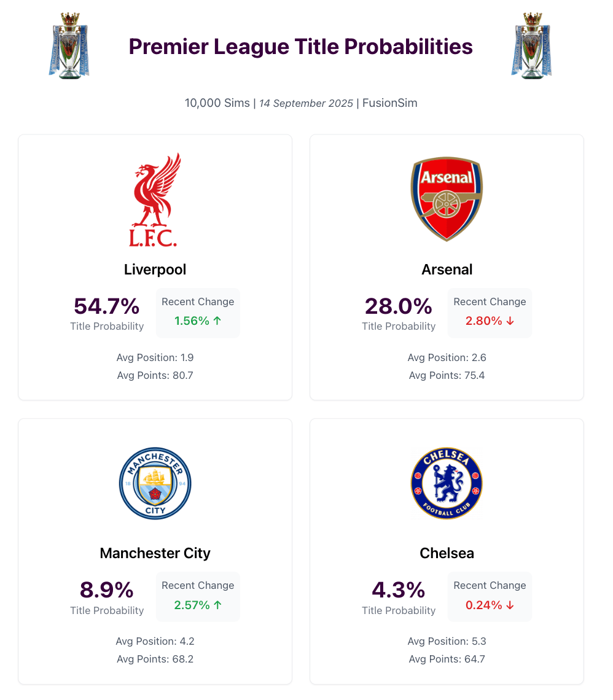The width and height of the screenshot is (613, 700).
Task: Click Liverpool's 54.7% title probability
Action: click(107, 306)
